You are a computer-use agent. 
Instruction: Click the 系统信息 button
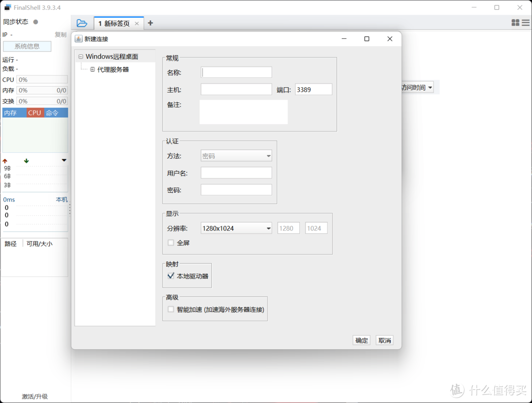[x=27, y=46]
